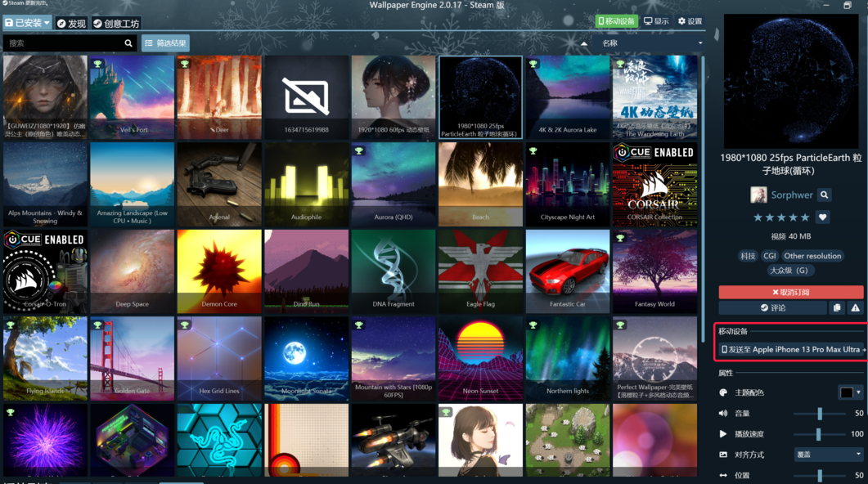Switch to the 发现 discover tab
The image size is (868, 484).
click(x=71, y=23)
